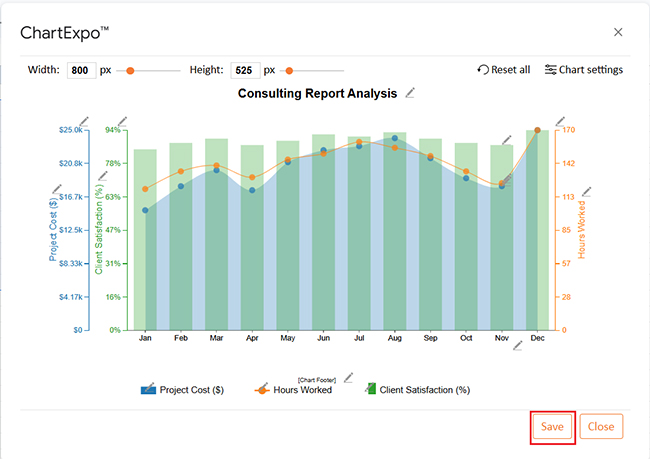Edit the Client Satisfaction (%) axis label
The width and height of the screenshot is (650, 459).
[102, 175]
